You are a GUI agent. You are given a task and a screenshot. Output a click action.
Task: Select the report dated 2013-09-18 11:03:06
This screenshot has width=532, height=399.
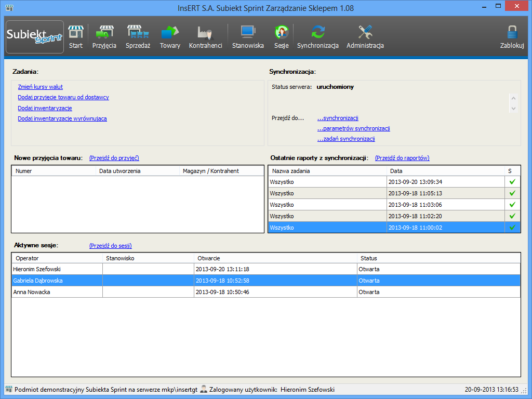tap(394, 205)
